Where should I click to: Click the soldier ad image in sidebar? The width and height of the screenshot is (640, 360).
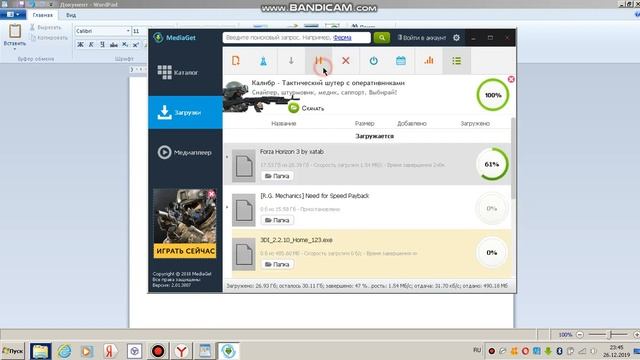click(x=185, y=216)
